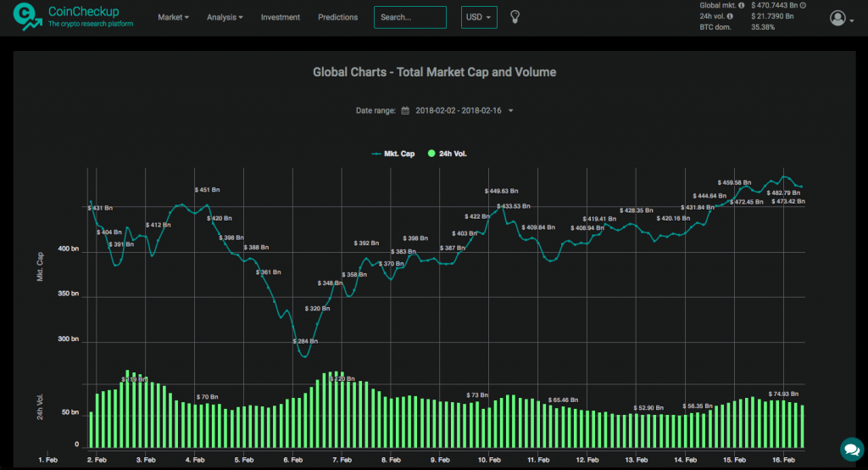Click inside the Search input field
The image size is (868, 470).
(409, 17)
